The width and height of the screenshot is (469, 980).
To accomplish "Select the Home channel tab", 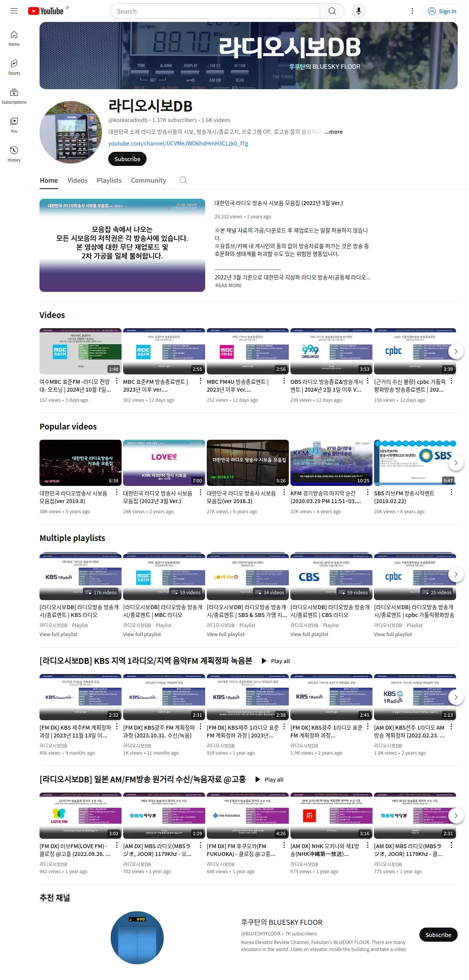I will tap(49, 180).
